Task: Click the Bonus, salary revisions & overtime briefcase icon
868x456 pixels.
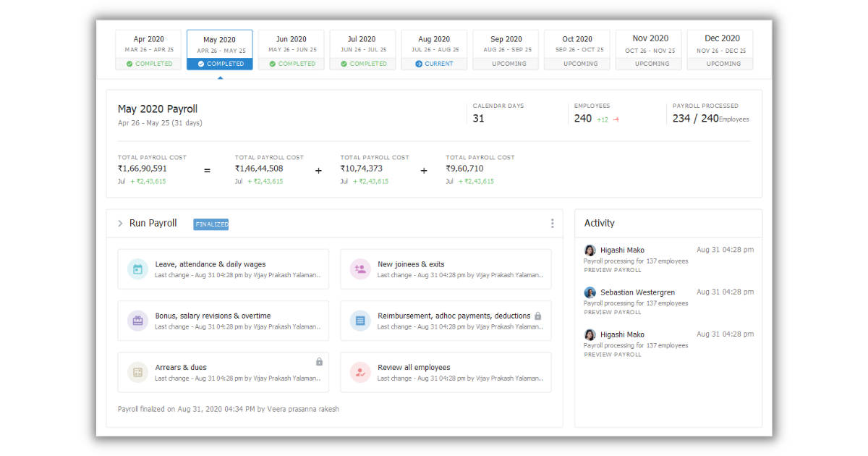Action: [x=137, y=320]
